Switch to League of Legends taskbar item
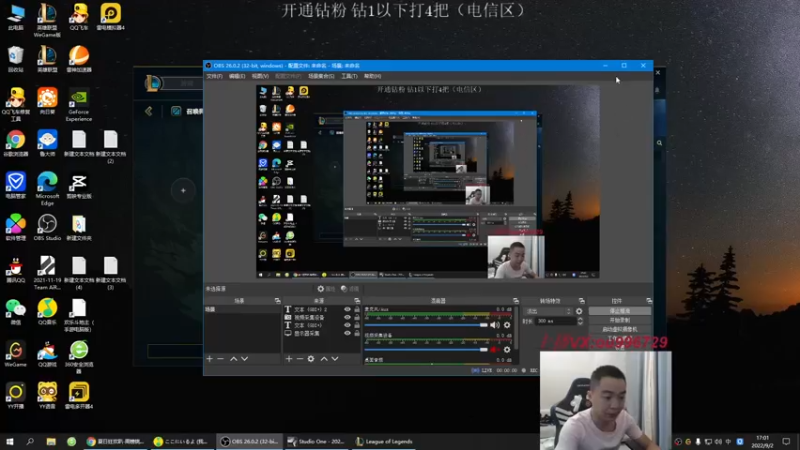This screenshot has height=450, width=800. tap(383, 441)
